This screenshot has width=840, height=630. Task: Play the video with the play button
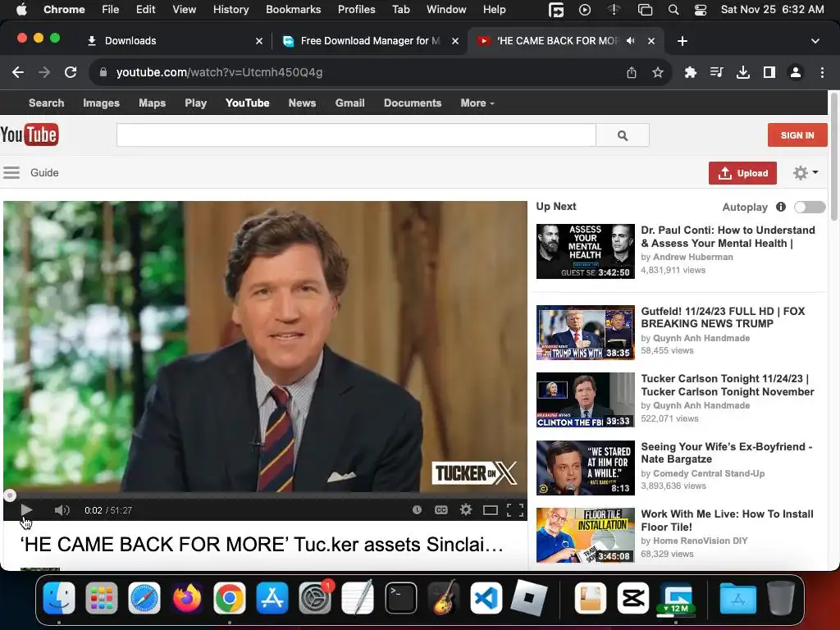(26, 510)
